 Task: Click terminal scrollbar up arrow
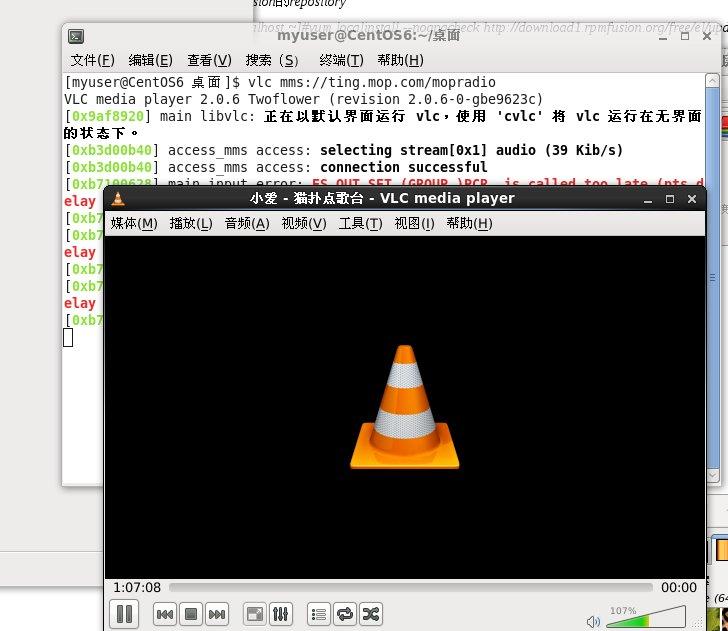coord(713,80)
